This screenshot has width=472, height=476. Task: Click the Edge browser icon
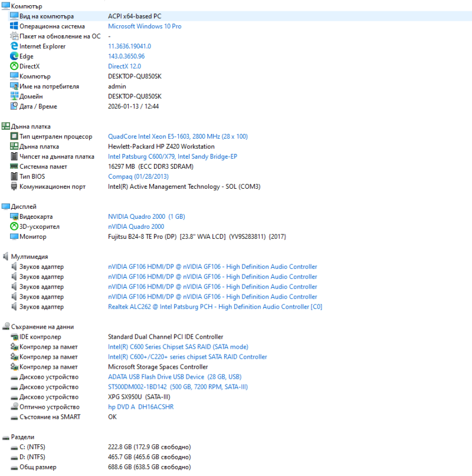[14, 57]
